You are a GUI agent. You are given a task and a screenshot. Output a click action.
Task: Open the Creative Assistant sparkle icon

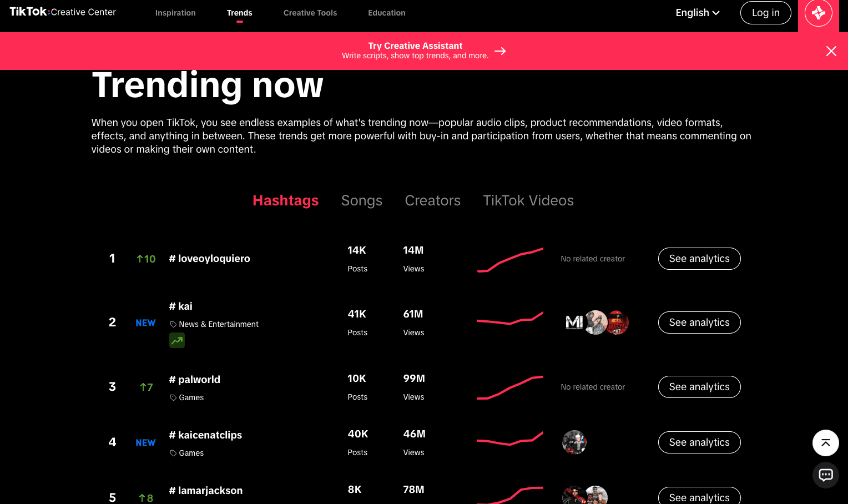[x=818, y=13]
